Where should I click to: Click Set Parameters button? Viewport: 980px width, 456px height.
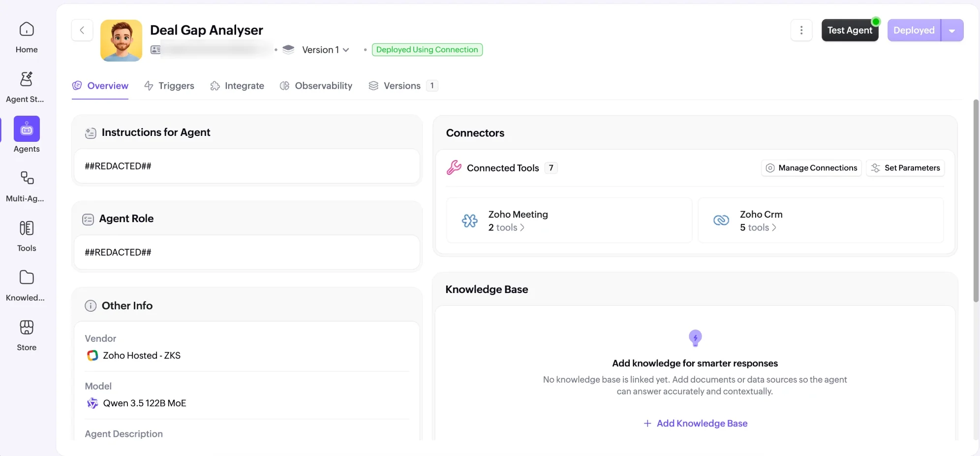click(x=905, y=168)
